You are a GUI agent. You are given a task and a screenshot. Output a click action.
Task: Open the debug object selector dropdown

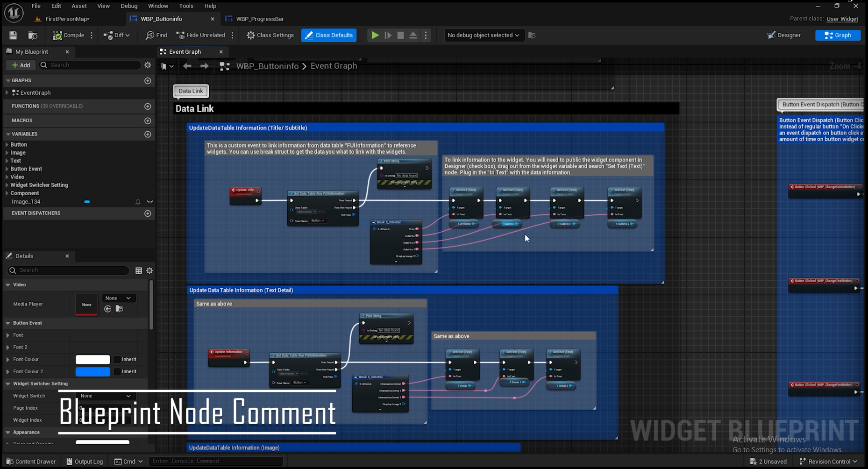(x=483, y=36)
